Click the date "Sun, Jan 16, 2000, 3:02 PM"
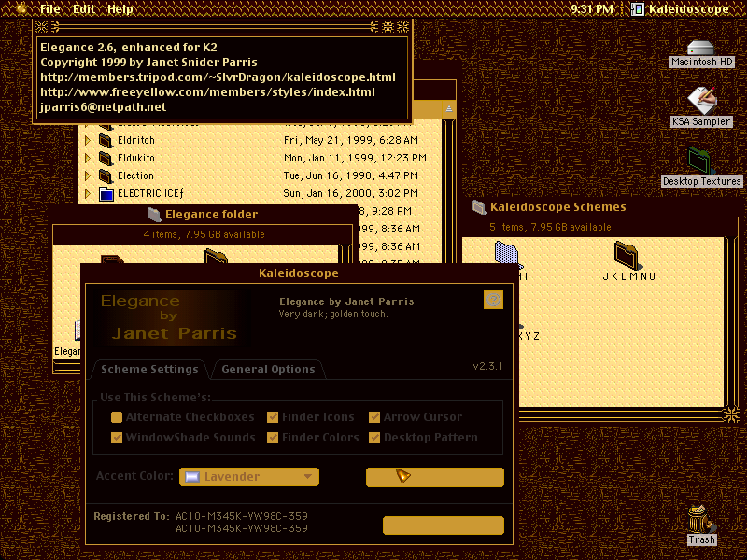747x560 pixels. (x=351, y=194)
